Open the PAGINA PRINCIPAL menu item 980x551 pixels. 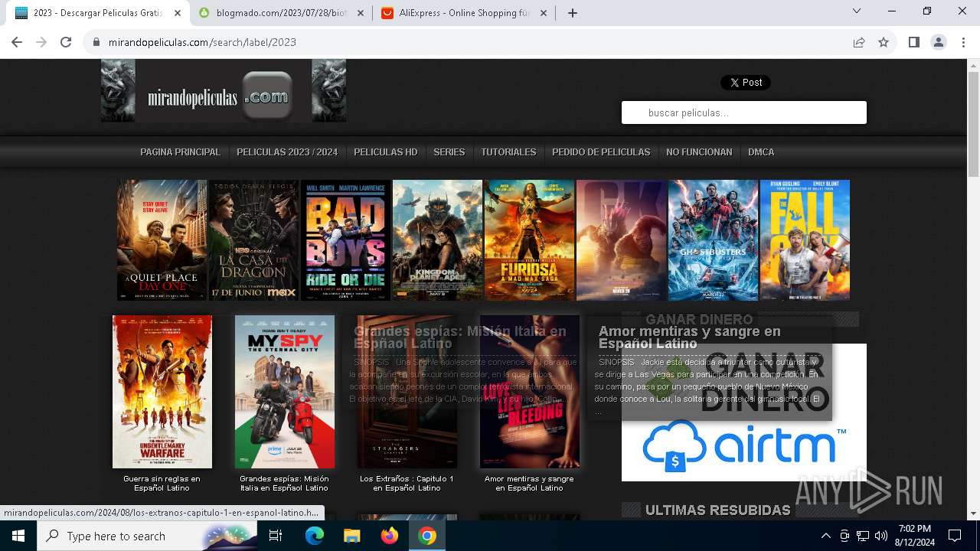pyautogui.click(x=180, y=152)
